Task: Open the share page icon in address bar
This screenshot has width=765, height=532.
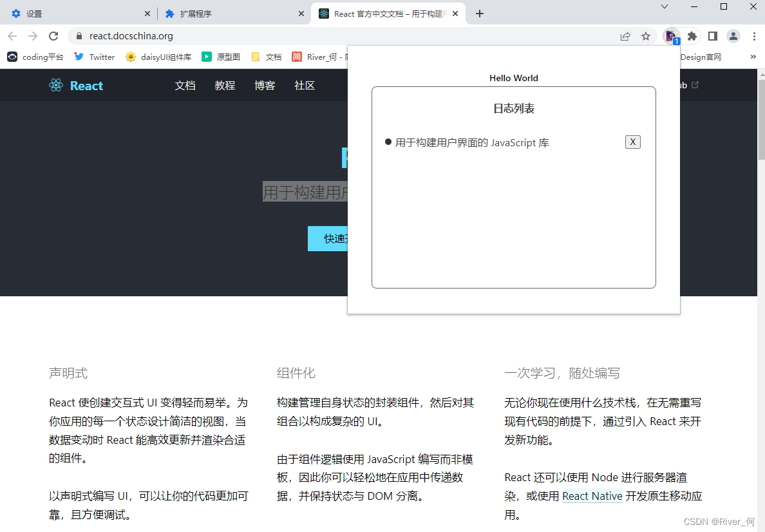Action: tap(625, 36)
